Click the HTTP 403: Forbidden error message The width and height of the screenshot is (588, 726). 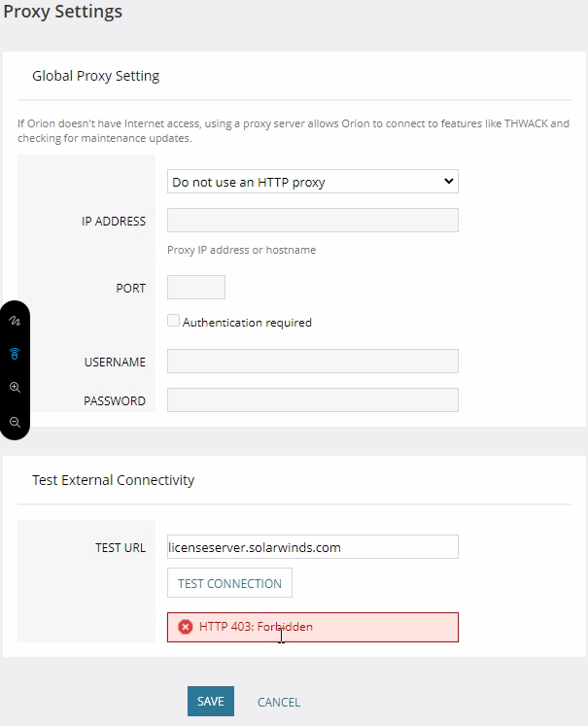(x=256, y=627)
